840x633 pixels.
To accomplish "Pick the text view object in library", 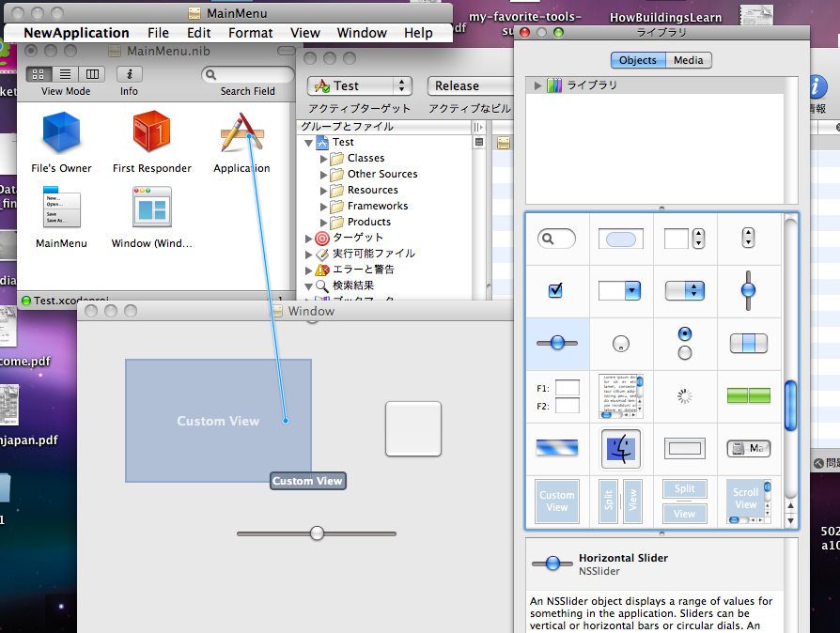I will 621,396.
